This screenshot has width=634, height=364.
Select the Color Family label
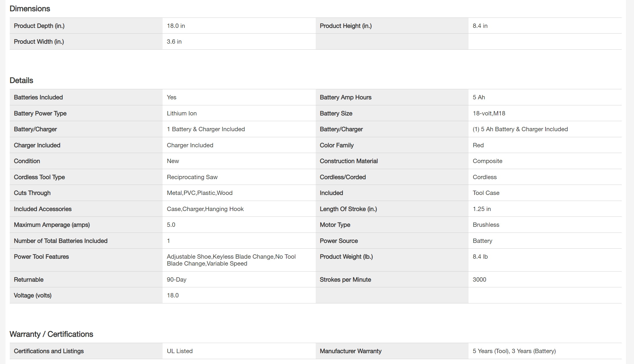tap(337, 145)
